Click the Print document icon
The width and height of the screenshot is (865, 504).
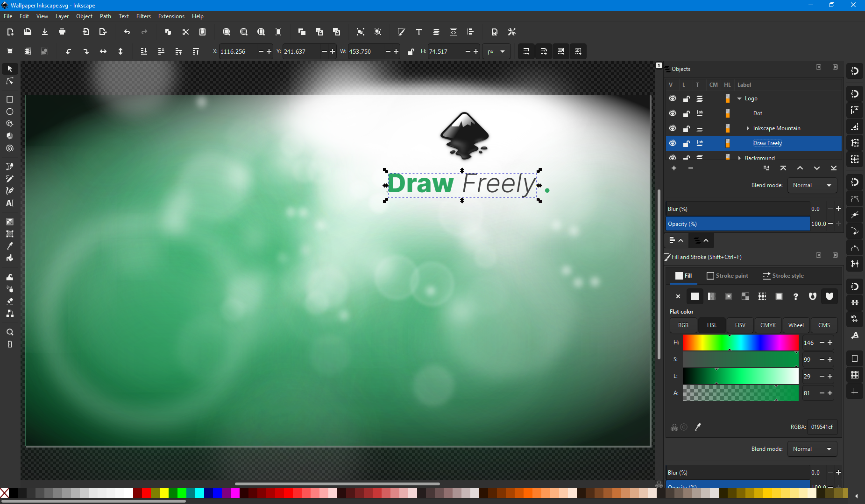[x=62, y=32]
